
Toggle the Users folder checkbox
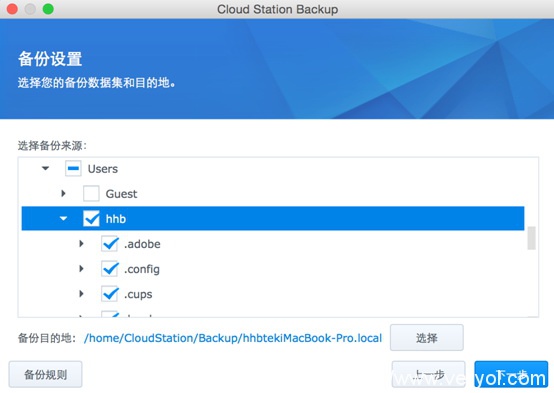click(x=73, y=169)
